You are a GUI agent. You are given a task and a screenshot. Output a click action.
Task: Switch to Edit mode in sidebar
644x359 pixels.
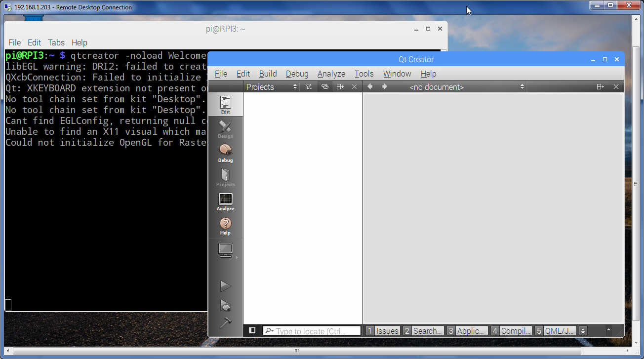click(225, 105)
